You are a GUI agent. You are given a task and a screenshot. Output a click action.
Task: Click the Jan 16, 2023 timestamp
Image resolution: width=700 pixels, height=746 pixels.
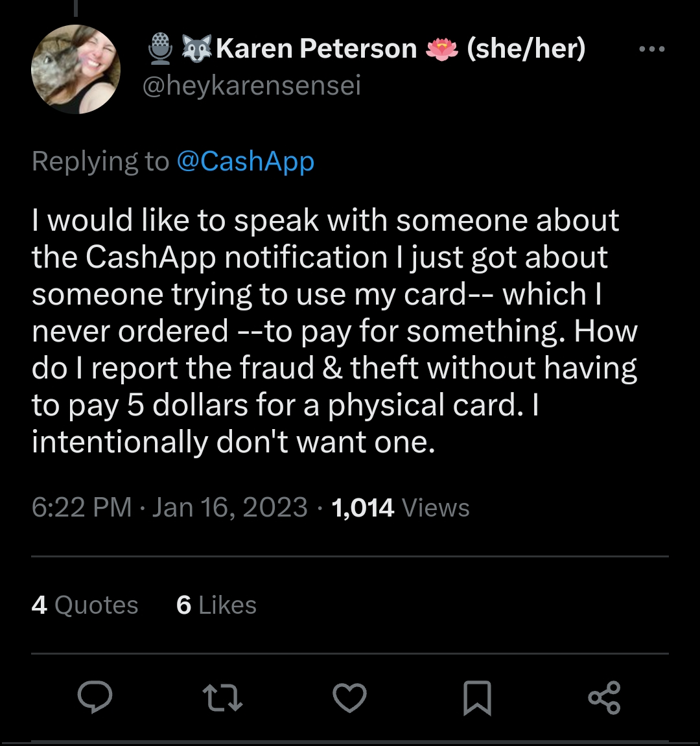coord(228,507)
